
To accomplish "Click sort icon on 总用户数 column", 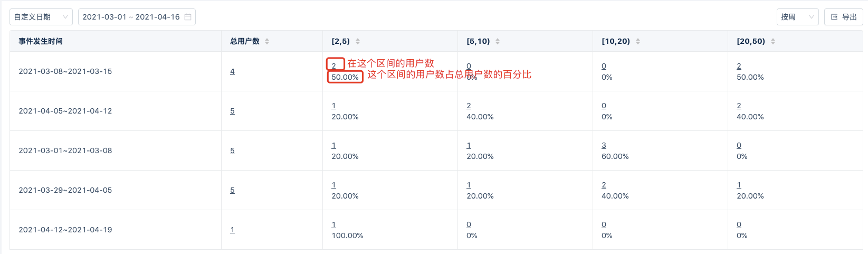I will (267, 41).
